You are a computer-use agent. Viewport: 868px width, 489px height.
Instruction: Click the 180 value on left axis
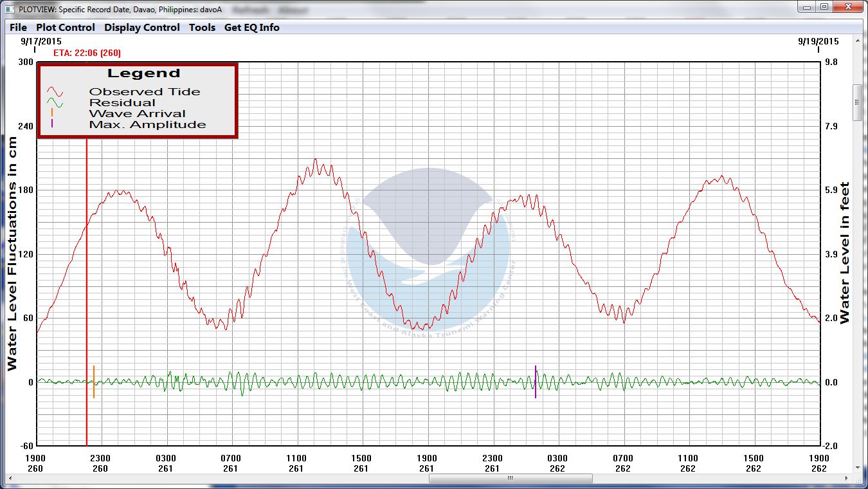tap(26, 190)
